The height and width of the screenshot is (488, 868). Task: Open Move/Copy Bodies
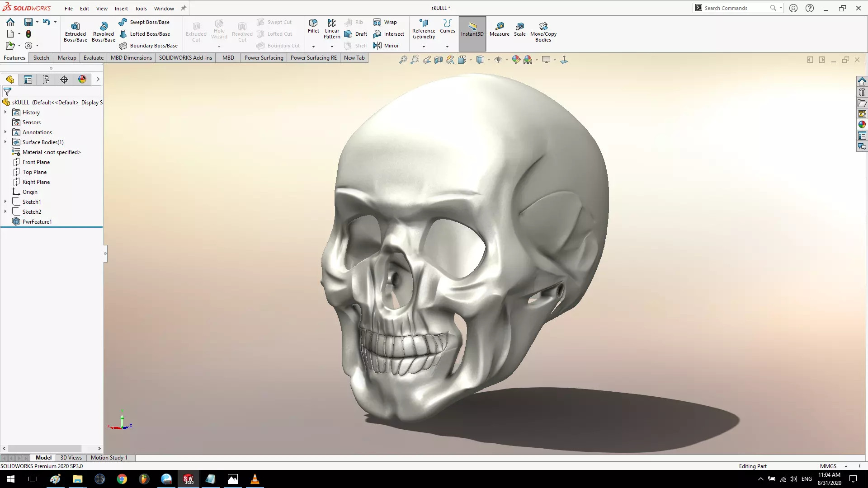point(543,32)
